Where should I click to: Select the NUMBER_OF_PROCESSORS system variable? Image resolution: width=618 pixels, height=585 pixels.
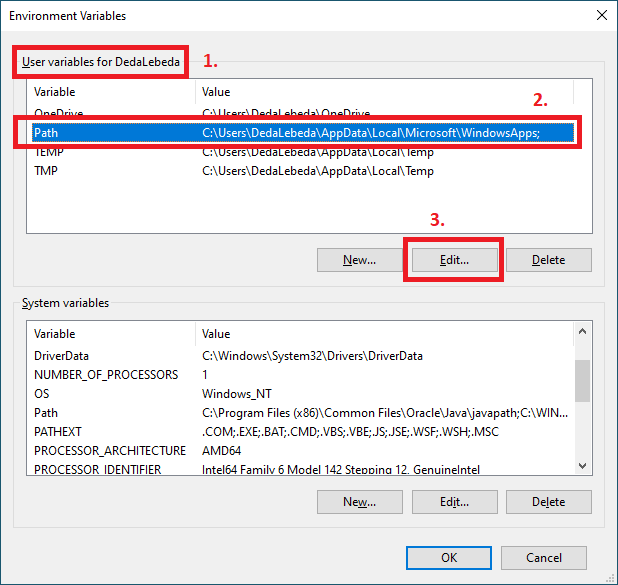[106, 375]
